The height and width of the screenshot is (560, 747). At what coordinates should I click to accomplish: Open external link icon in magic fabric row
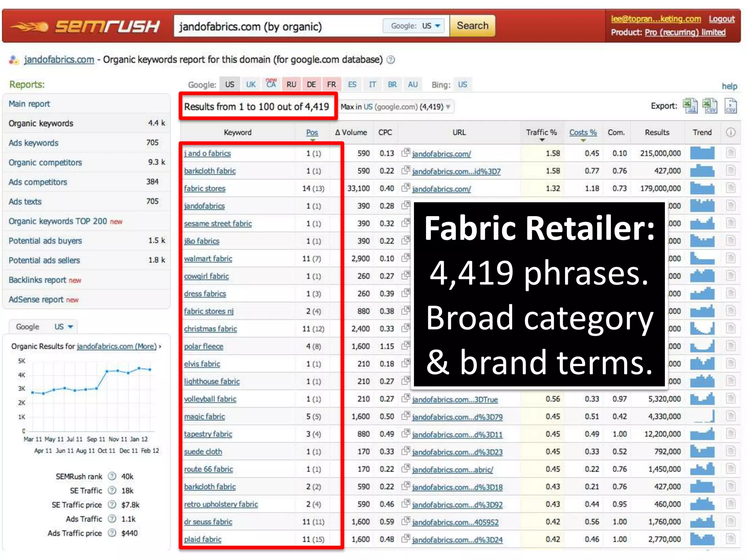pos(406,416)
